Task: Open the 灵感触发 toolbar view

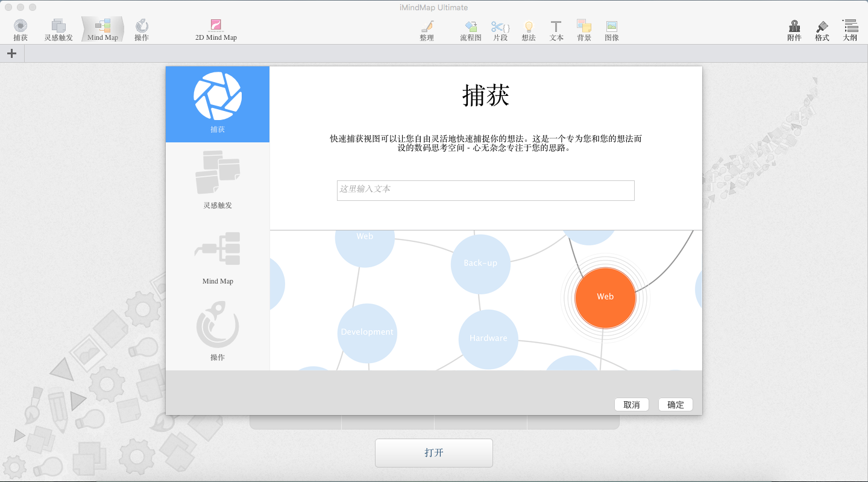Action: 58,30
